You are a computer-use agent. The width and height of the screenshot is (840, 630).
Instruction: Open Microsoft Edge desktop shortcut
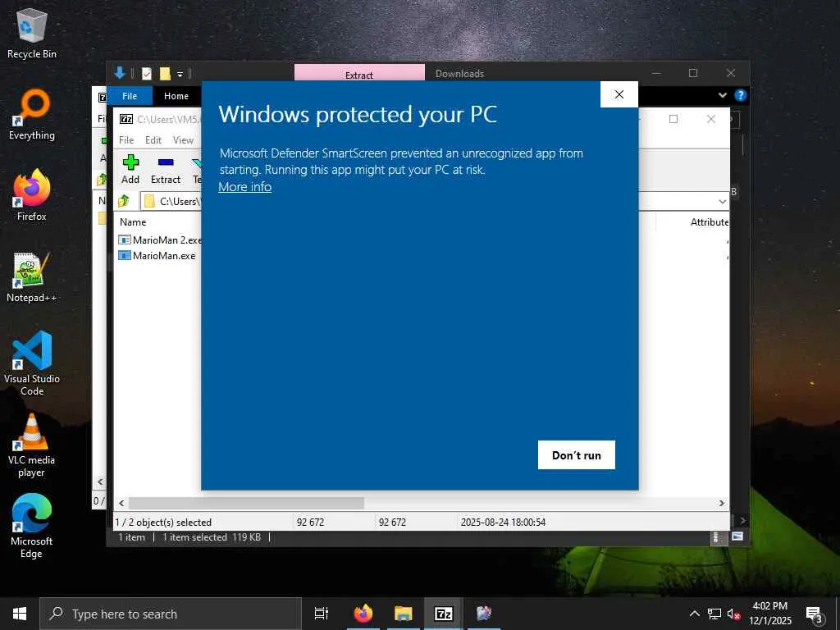(x=32, y=527)
